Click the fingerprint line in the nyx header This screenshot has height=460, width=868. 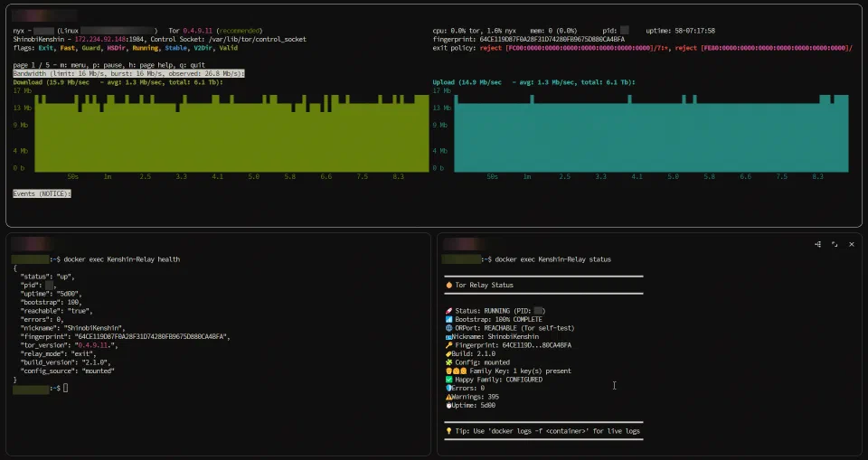(x=529, y=39)
